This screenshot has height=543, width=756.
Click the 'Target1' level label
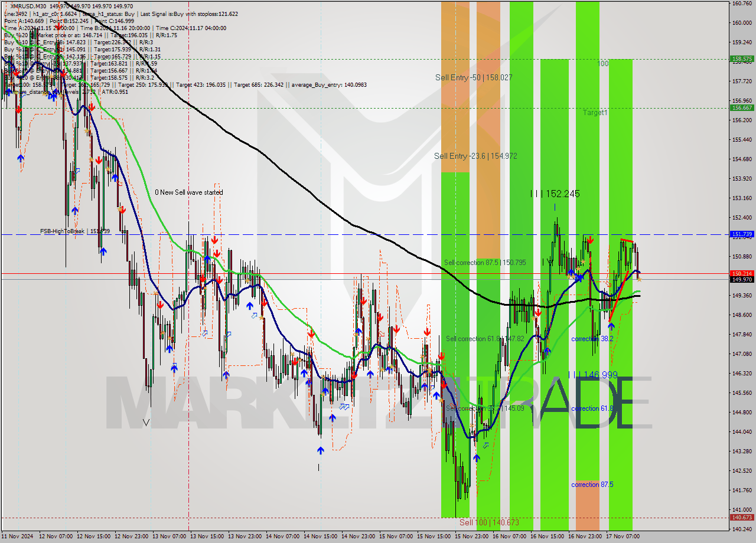[595, 112]
